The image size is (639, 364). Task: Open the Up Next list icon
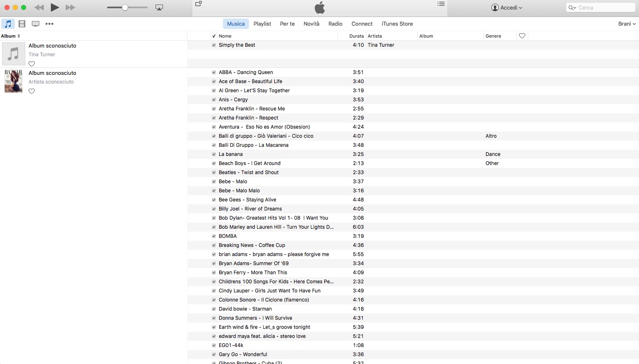pos(441,4)
